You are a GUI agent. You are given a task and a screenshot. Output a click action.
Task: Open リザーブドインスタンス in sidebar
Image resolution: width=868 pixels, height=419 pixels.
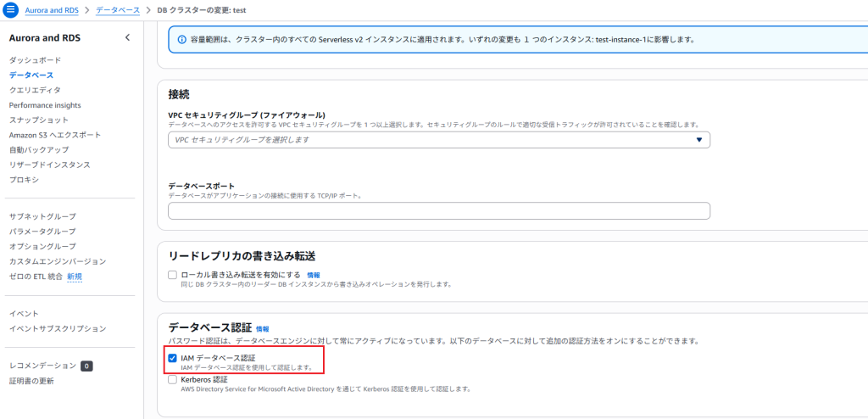click(50, 165)
